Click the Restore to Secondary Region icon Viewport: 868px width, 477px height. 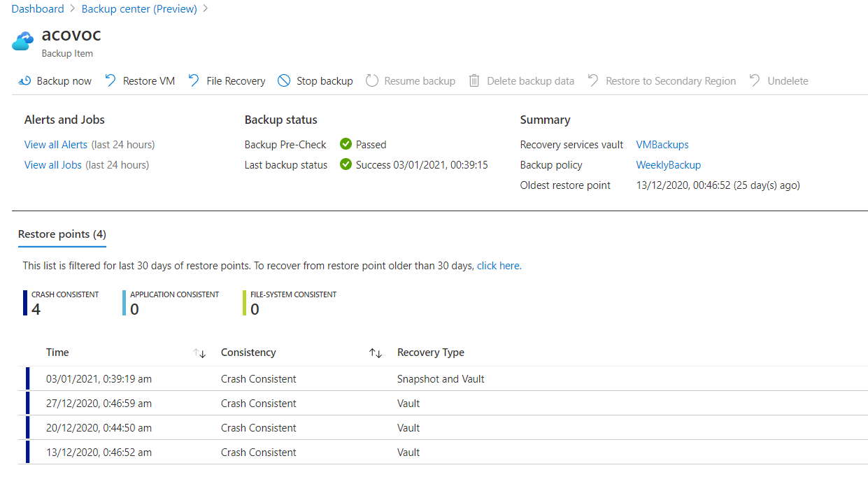592,80
